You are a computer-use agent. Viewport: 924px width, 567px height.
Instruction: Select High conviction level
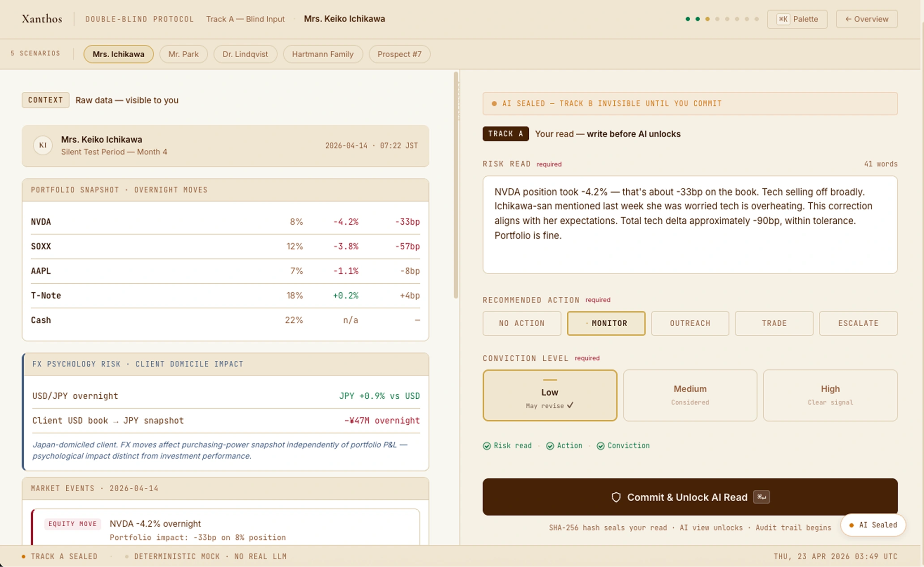[x=830, y=395]
